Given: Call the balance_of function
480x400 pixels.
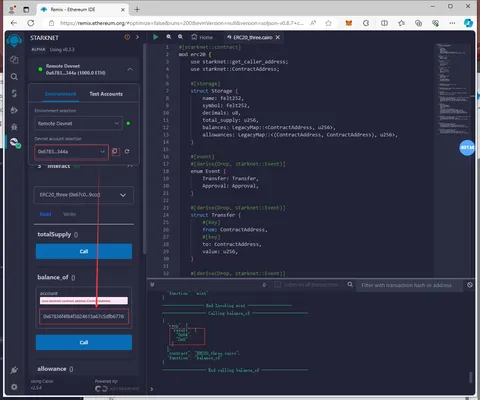Looking at the screenshot, I should [x=84, y=342].
